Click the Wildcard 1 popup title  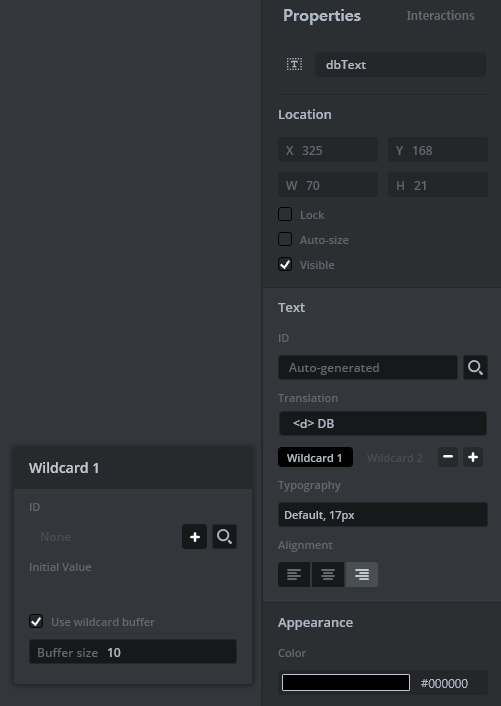point(64,468)
